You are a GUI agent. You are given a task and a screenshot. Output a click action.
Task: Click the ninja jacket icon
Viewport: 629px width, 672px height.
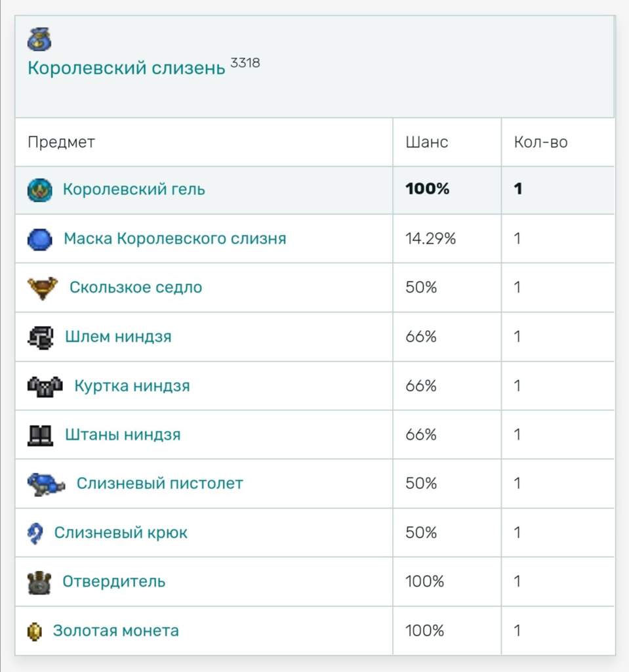click(45, 386)
